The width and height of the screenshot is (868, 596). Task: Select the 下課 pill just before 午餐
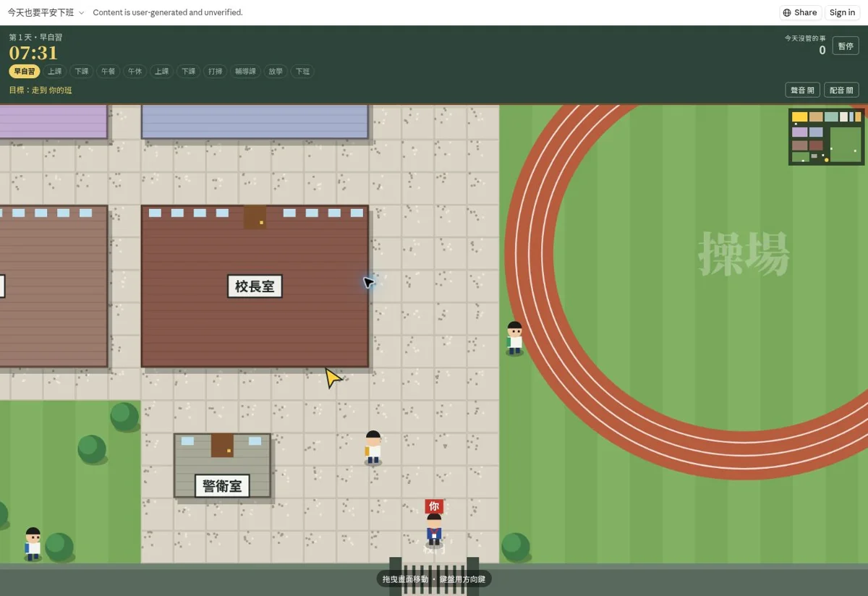click(82, 72)
